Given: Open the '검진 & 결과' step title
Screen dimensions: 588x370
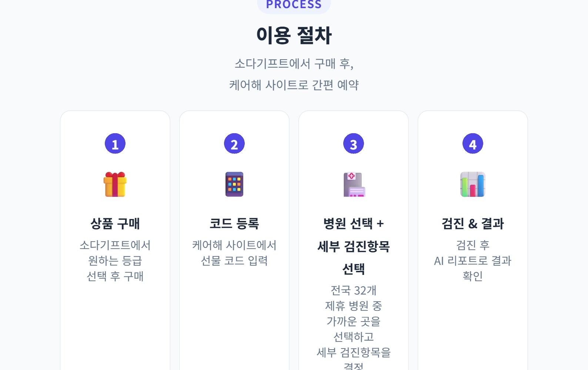Looking at the screenshot, I should [x=473, y=223].
